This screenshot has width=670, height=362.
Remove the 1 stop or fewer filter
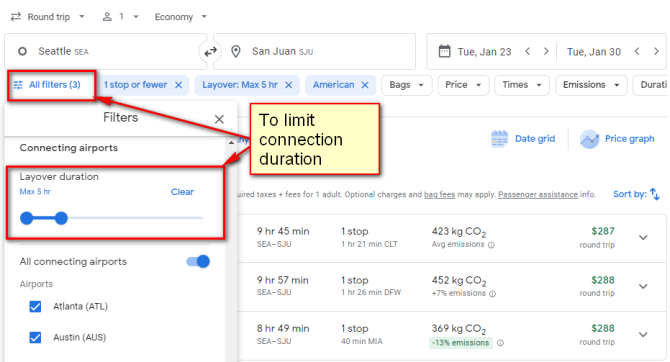(x=179, y=85)
